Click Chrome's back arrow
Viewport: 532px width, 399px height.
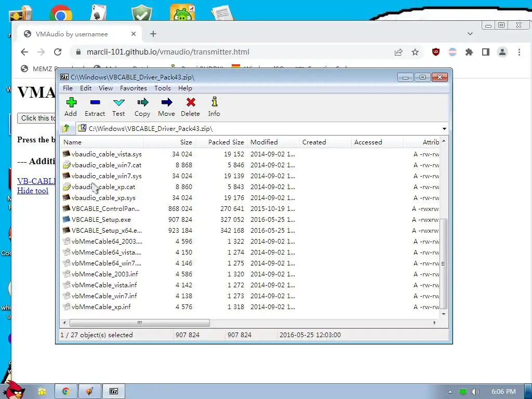(24, 52)
